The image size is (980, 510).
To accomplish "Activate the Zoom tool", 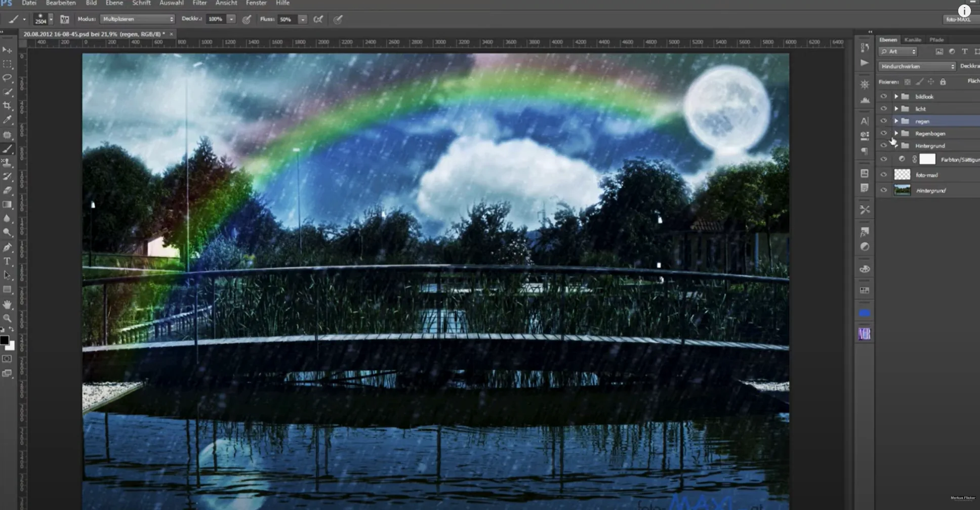I will [7, 318].
